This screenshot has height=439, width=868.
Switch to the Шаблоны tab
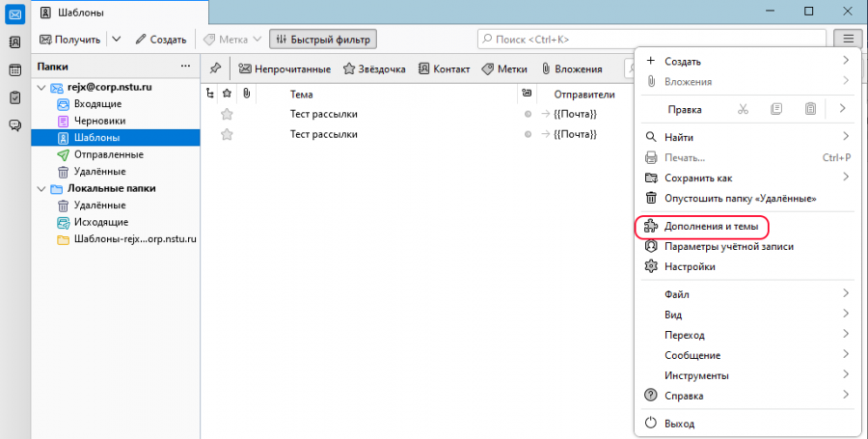coord(120,13)
